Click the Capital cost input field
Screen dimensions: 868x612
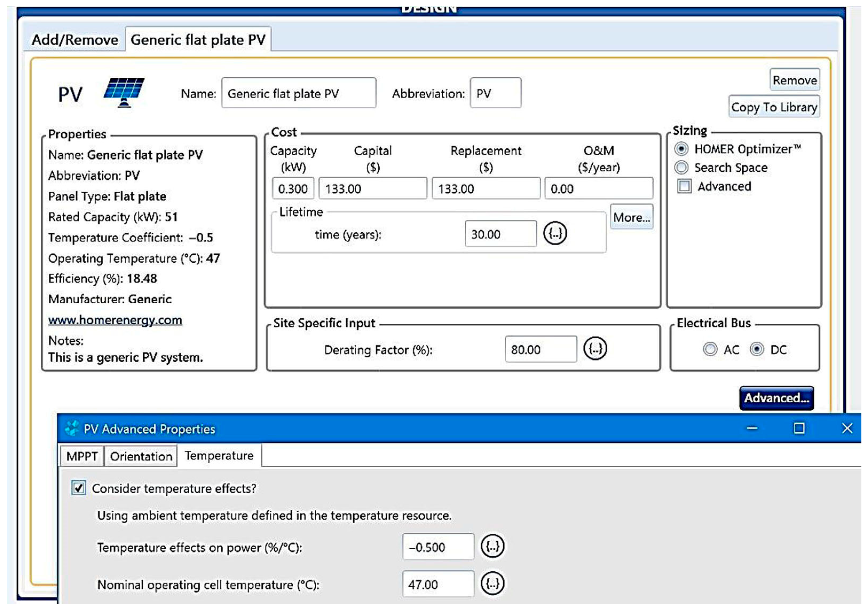(x=372, y=188)
